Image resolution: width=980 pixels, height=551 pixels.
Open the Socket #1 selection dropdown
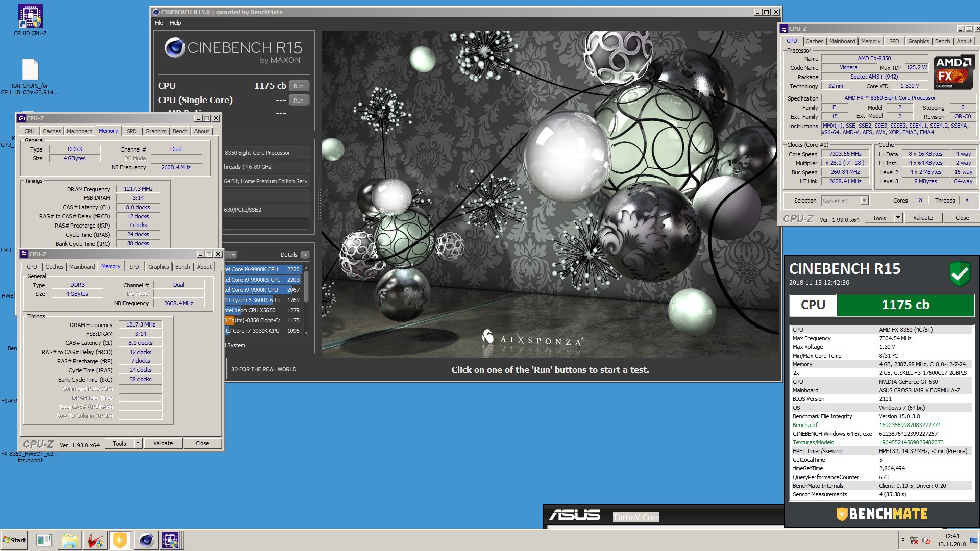[x=845, y=201]
